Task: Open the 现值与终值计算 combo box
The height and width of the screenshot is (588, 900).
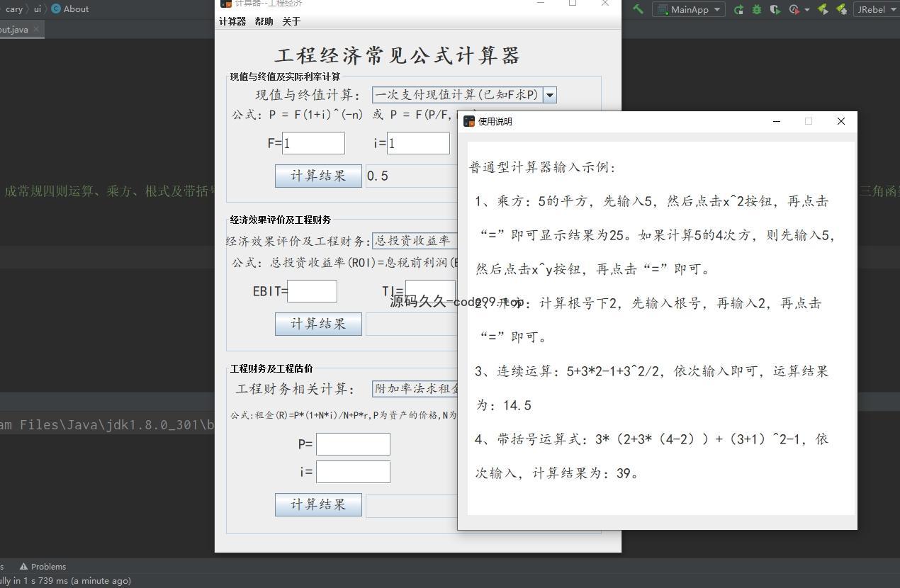Action: (464, 94)
